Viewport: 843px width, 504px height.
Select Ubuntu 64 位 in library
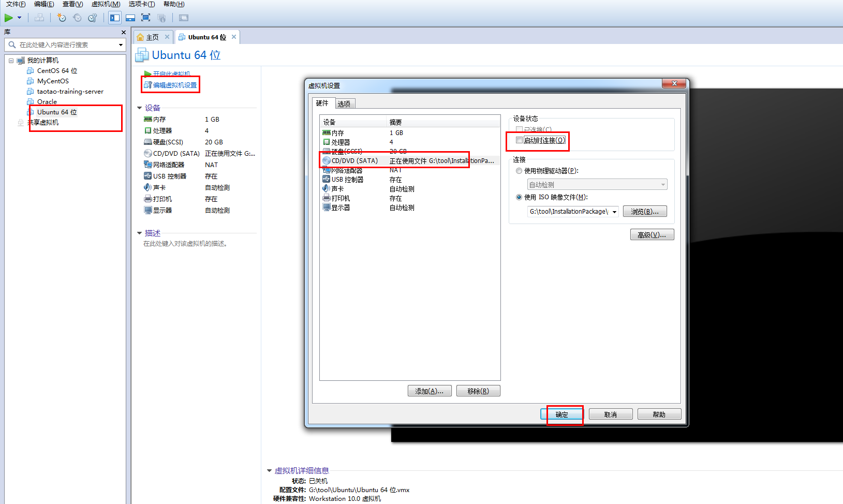(x=57, y=112)
